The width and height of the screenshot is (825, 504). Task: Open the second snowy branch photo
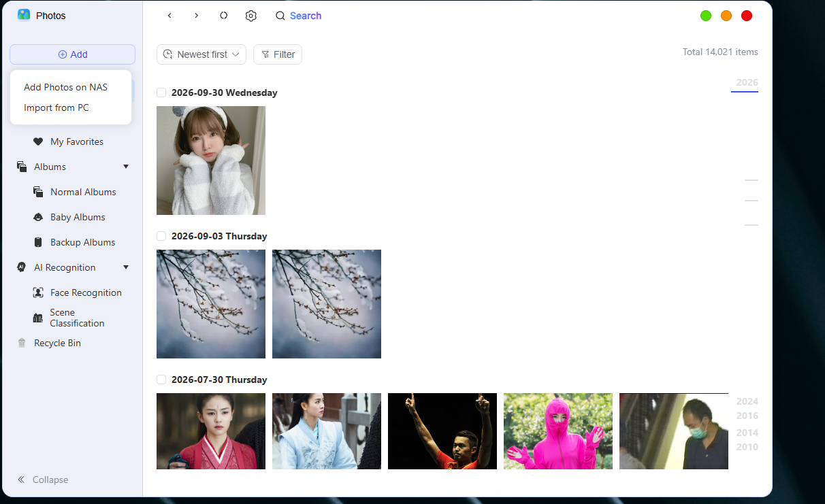click(x=327, y=304)
